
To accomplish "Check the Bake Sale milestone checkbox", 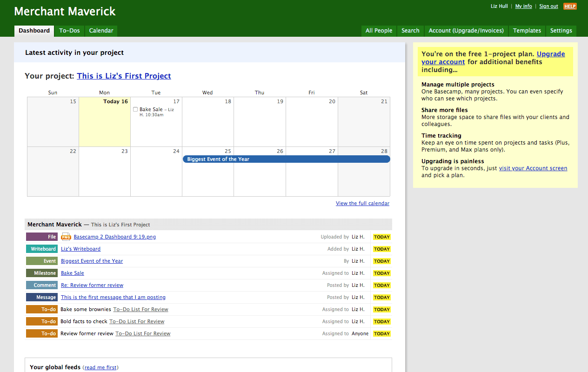I will (x=135, y=109).
